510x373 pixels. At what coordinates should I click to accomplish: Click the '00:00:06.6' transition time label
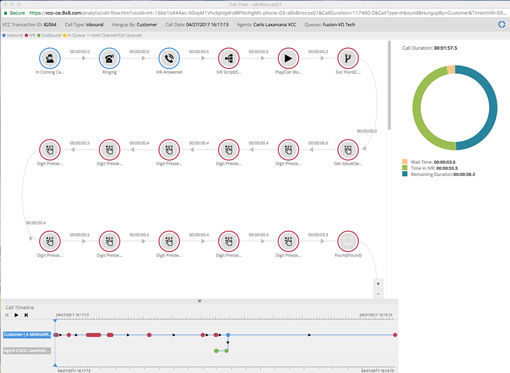tap(318, 143)
